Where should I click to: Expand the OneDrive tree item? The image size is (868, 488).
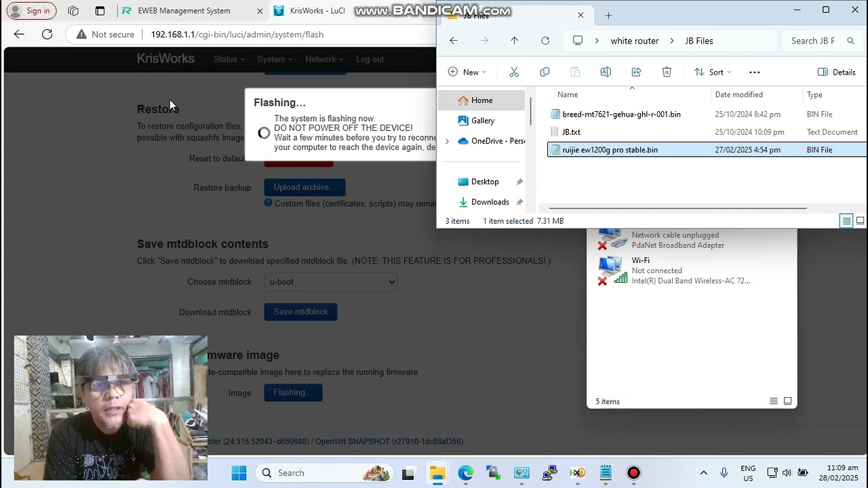[x=447, y=141]
